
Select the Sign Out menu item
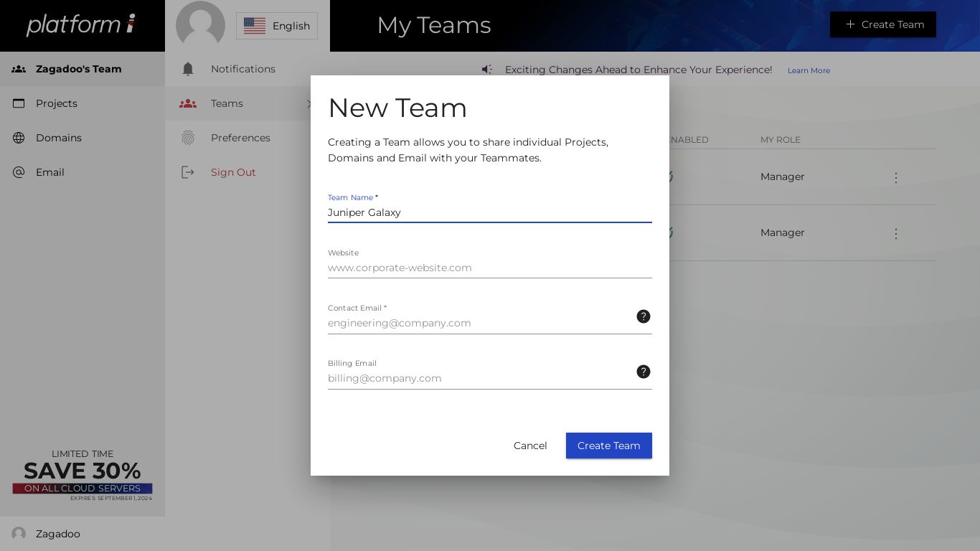coord(233,172)
